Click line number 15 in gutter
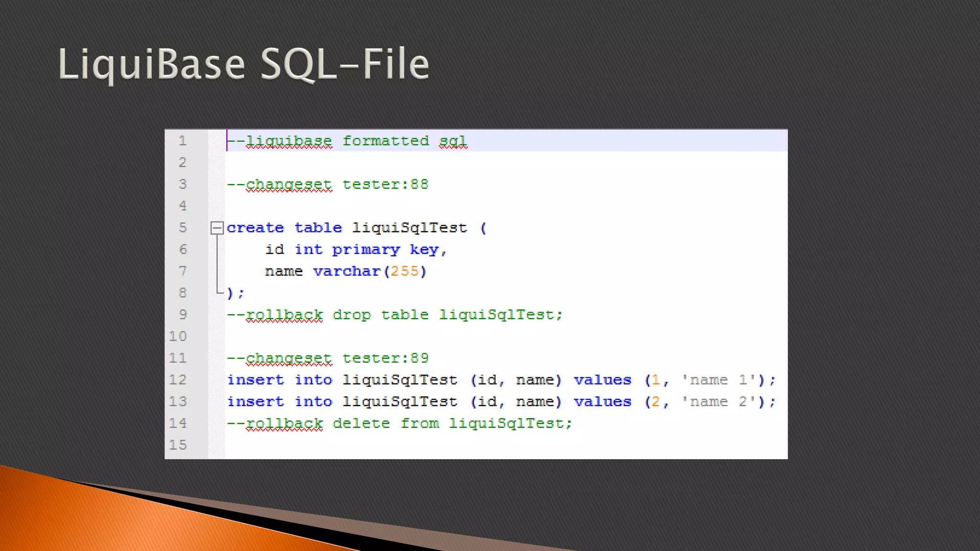980x551 pixels. [178, 445]
